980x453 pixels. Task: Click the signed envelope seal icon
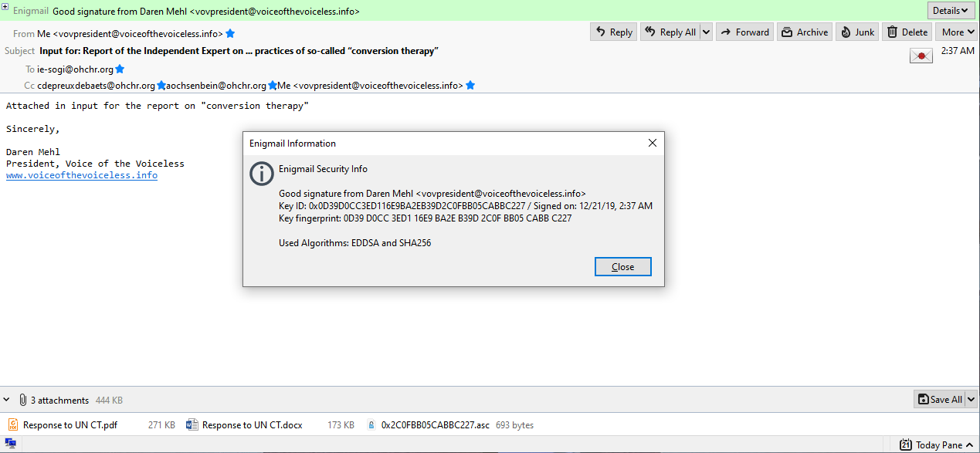pos(921,56)
